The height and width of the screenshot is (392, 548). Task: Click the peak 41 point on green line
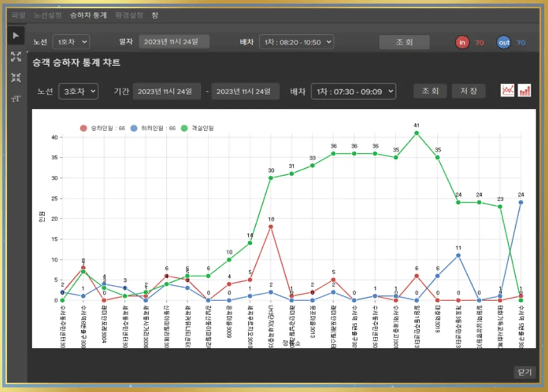tap(417, 133)
